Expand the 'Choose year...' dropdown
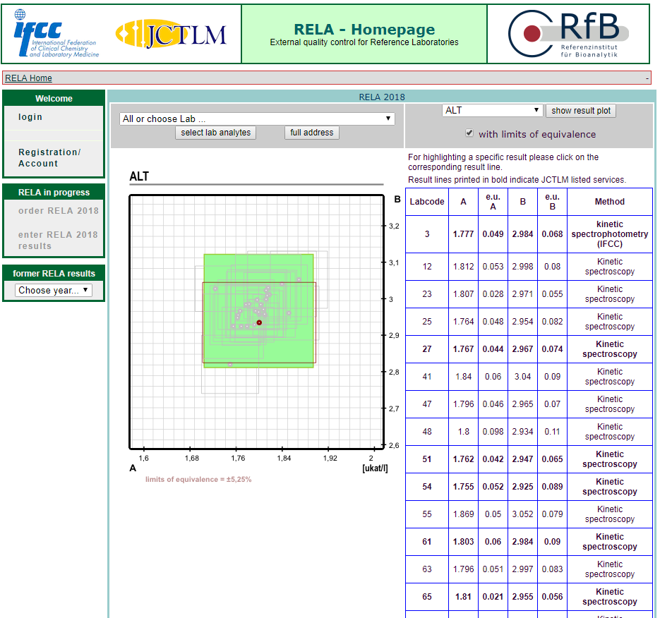672x618 pixels. tap(53, 290)
